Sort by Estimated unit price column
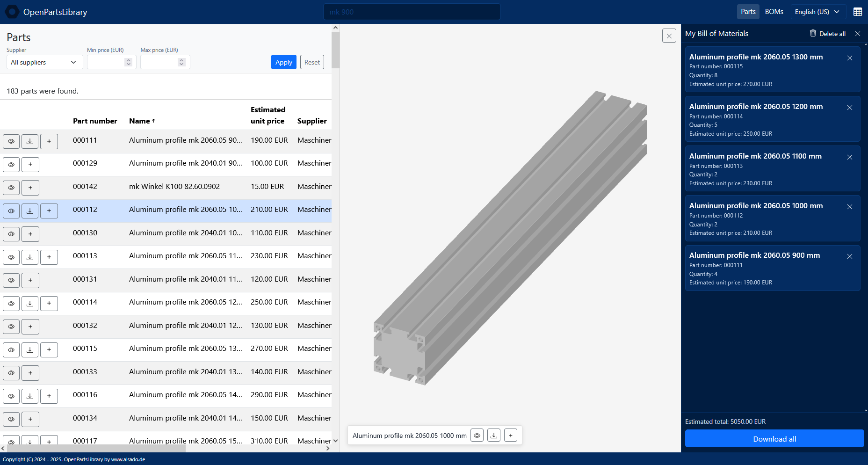The image size is (868, 465). point(268,115)
